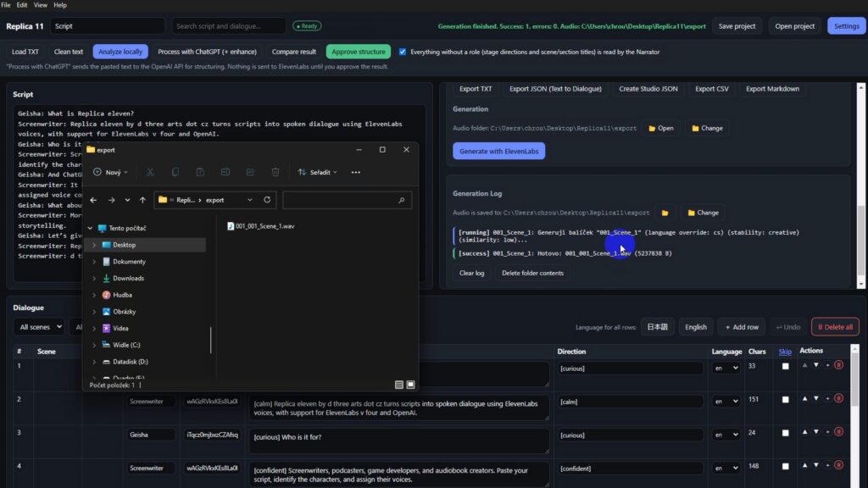Open the three-dots more menu in export window
The image size is (868, 488).
pyautogui.click(x=355, y=172)
